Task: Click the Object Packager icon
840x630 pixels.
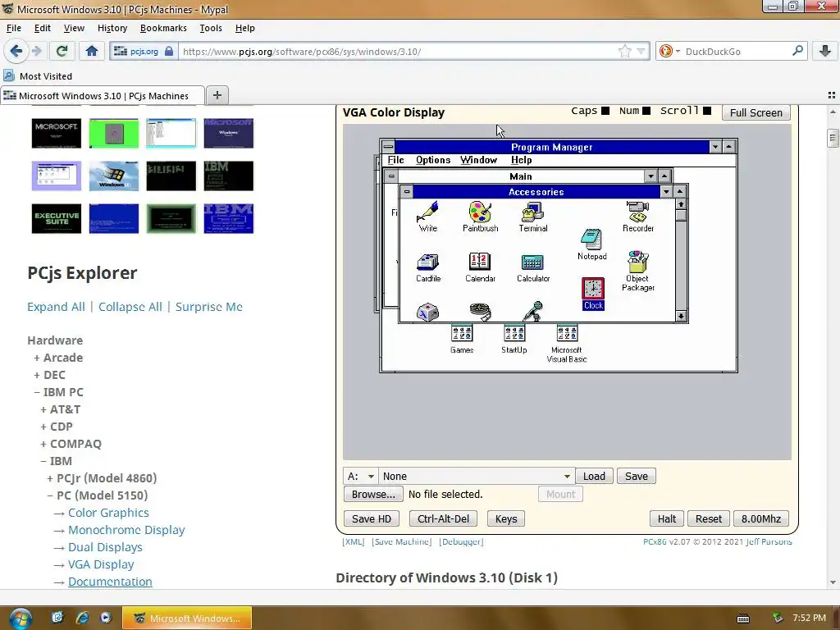Action: 637,271
